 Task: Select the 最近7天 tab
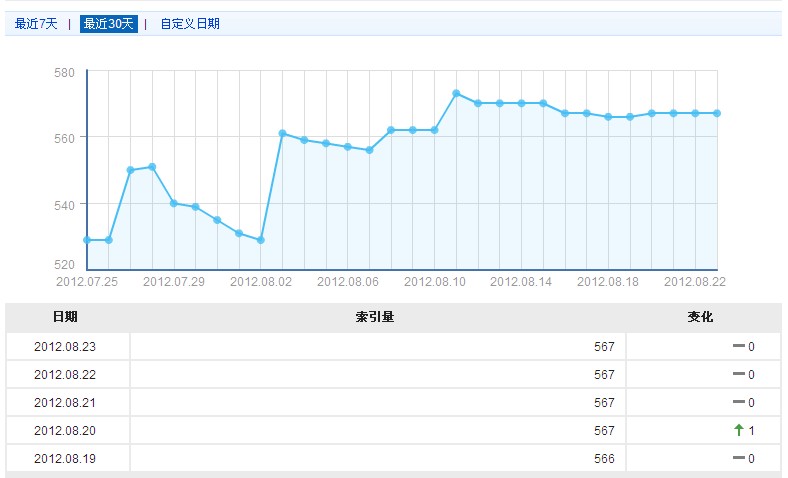click(x=36, y=24)
